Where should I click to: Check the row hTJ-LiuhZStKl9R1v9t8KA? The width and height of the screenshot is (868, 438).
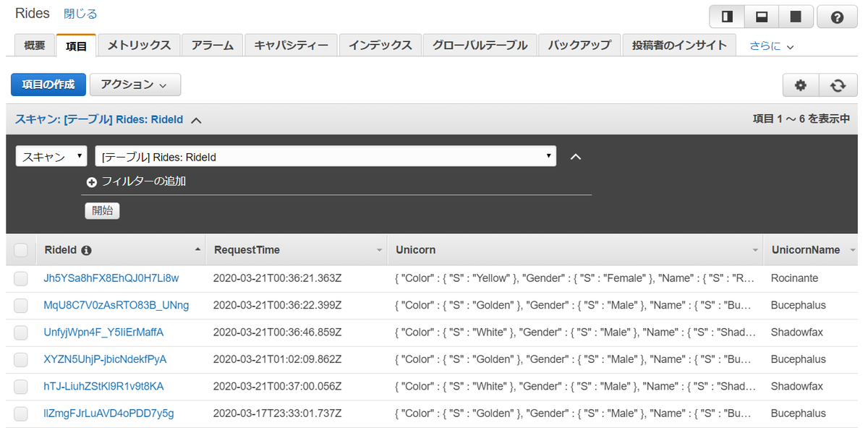21,387
